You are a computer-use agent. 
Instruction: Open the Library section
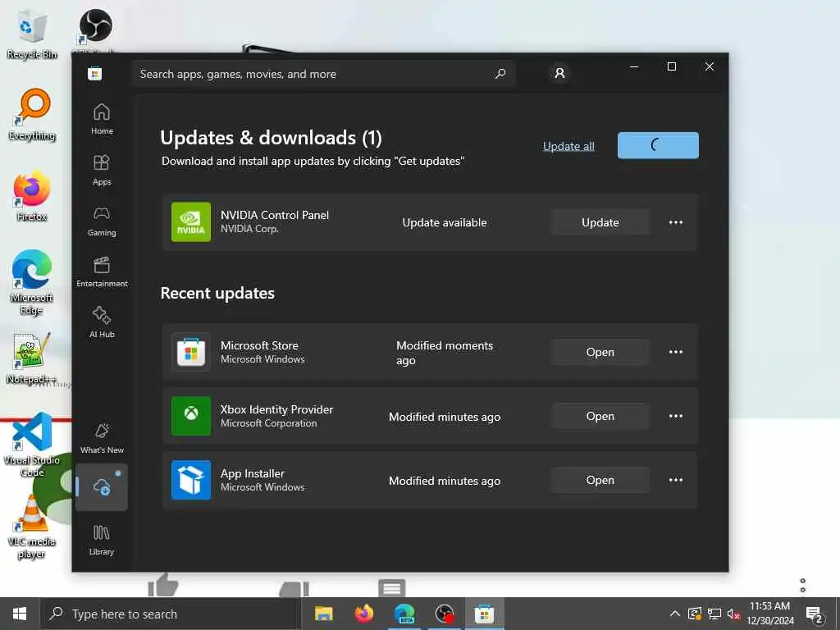pyautogui.click(x=102, y=540)
